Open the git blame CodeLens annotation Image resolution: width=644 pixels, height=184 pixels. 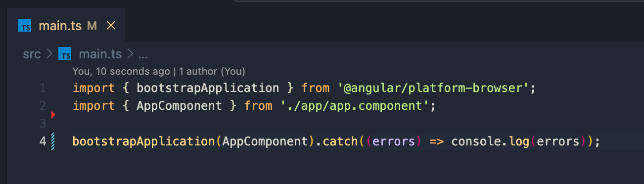(121, 71)
